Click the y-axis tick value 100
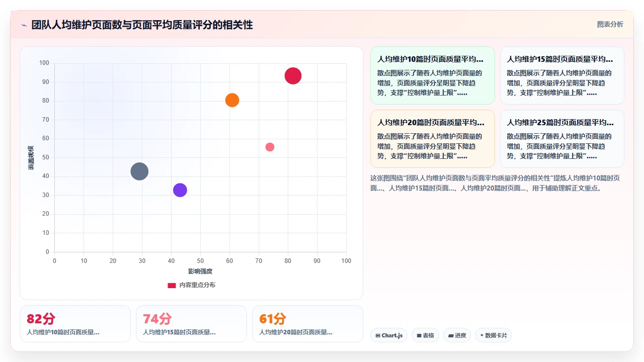The width and height of the screenshot is (644, 362). (x=44, y=63)
